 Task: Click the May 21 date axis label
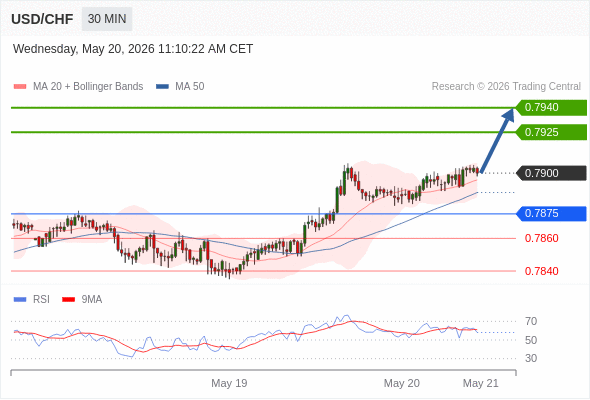(x=481, y=383)
